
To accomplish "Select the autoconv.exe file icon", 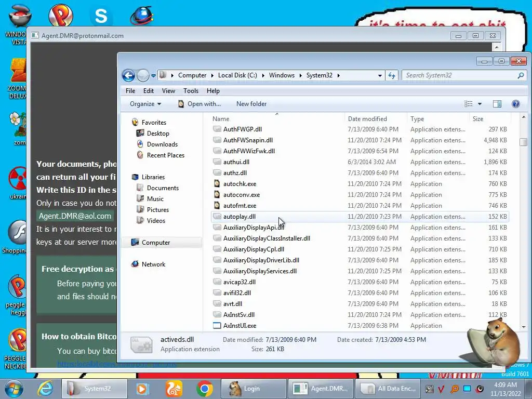I will [217, 195].
